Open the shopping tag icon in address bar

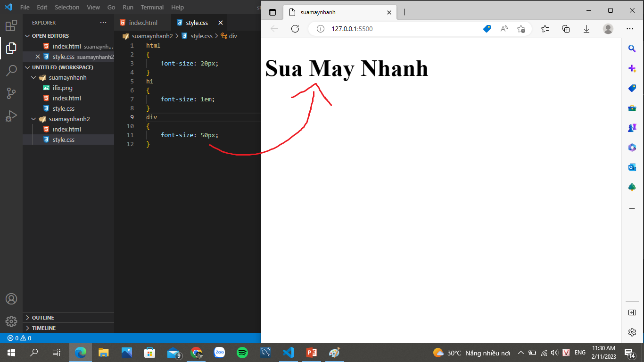point(487,29)
